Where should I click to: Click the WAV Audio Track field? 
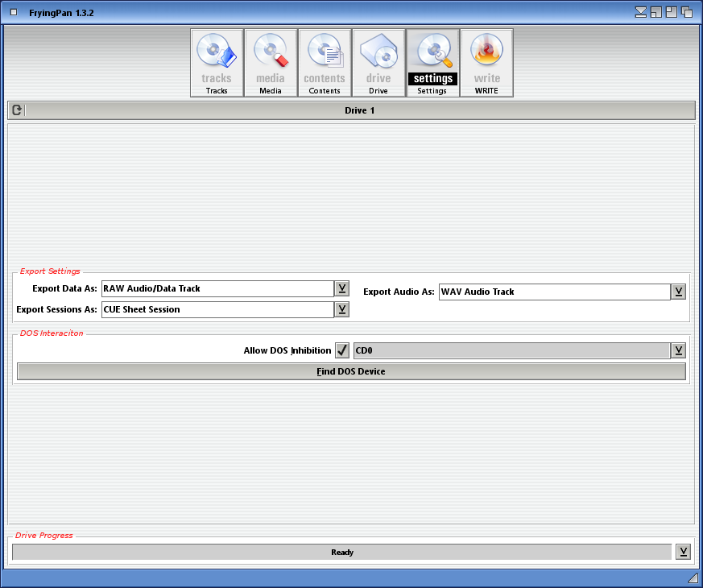(554, 292)
